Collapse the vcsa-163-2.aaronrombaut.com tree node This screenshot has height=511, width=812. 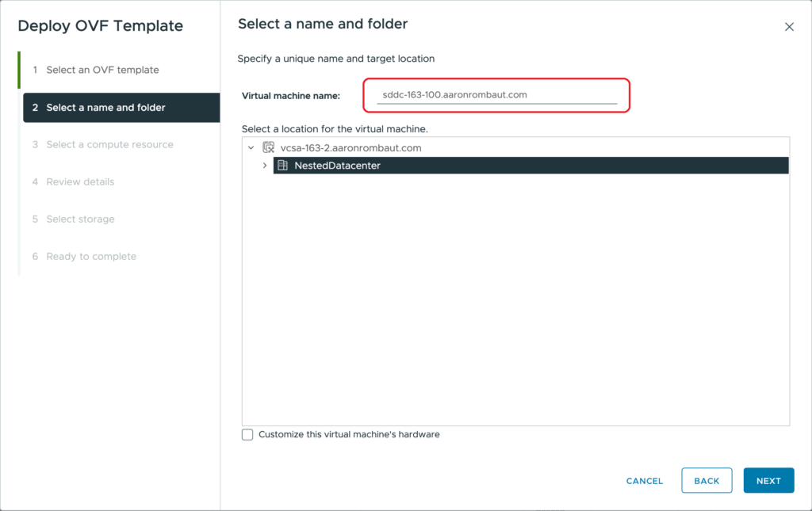[251, 147]
